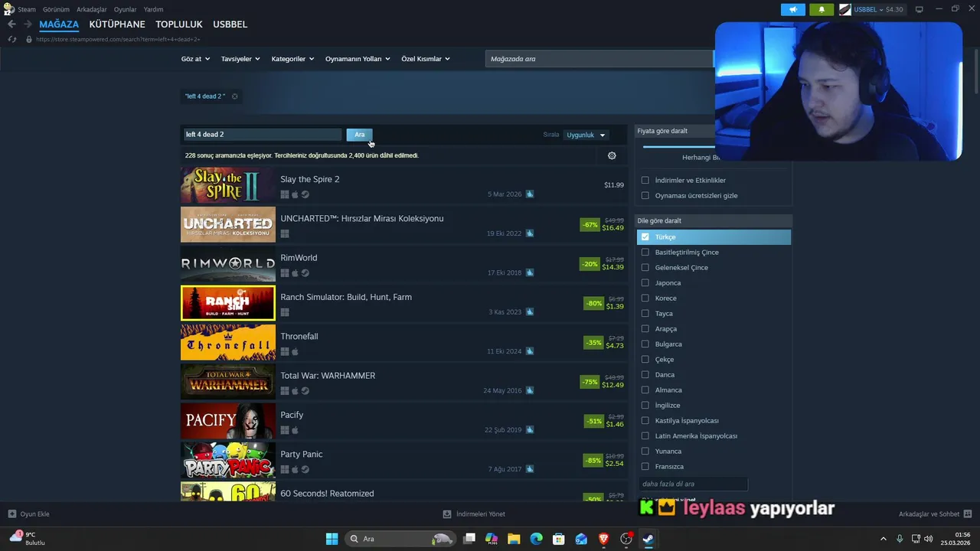Open Total War: WARHAMMER result
The width and height of the screenshot is (980, 551).
tap(404, 382)
